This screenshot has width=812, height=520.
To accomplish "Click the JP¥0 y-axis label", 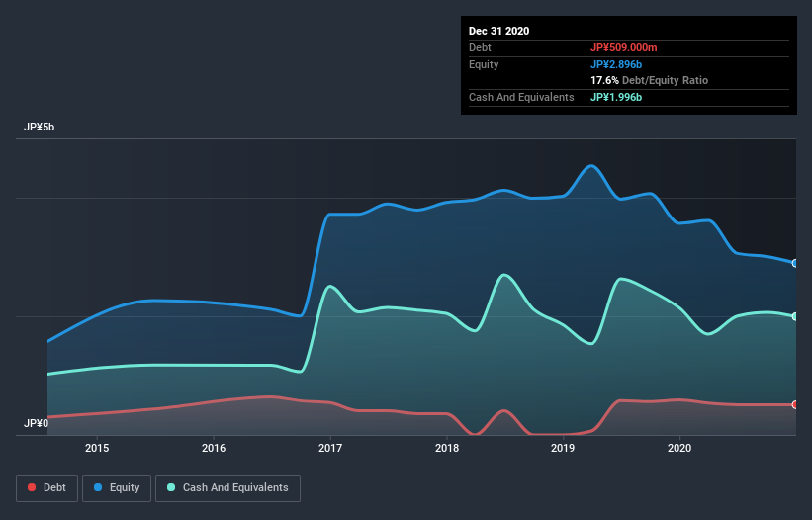I will pyautogui.click(x=36, y=424).
